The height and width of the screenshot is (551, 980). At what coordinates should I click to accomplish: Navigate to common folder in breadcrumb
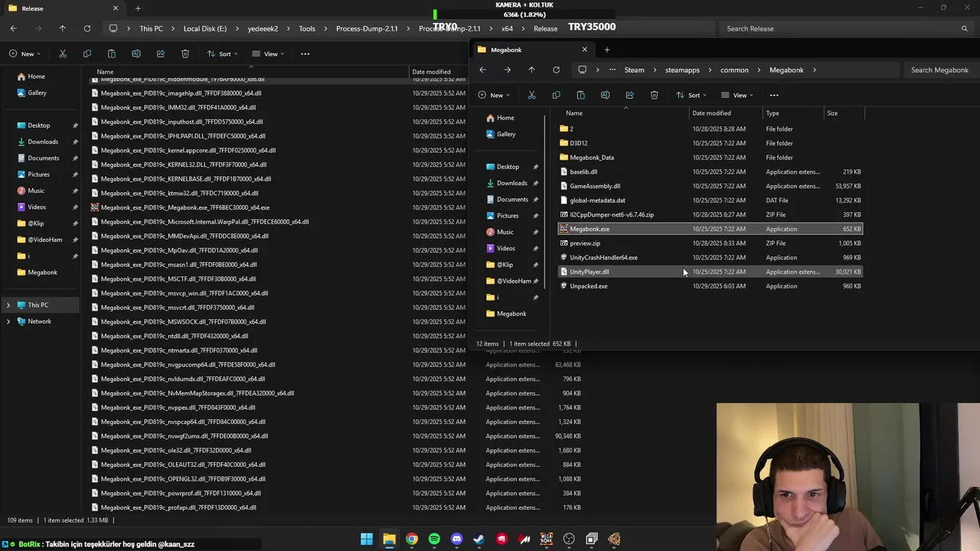pos(734,70)
